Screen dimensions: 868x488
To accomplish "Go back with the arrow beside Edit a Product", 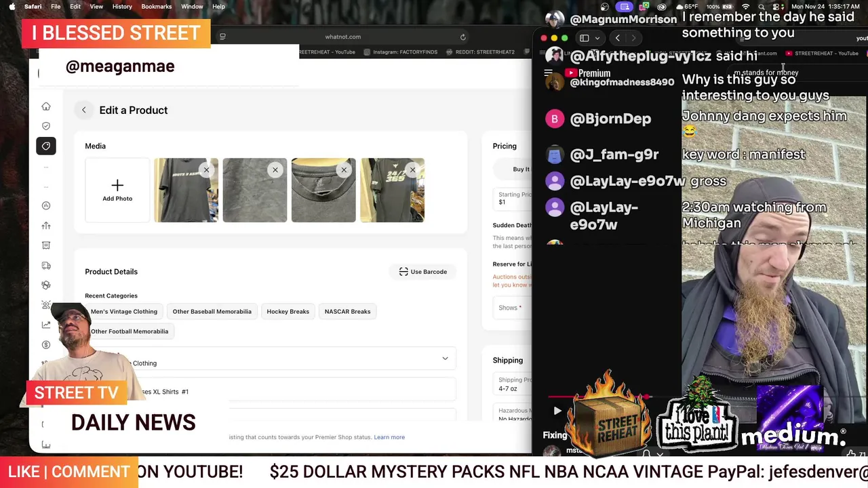I will [x=84, y=110].
